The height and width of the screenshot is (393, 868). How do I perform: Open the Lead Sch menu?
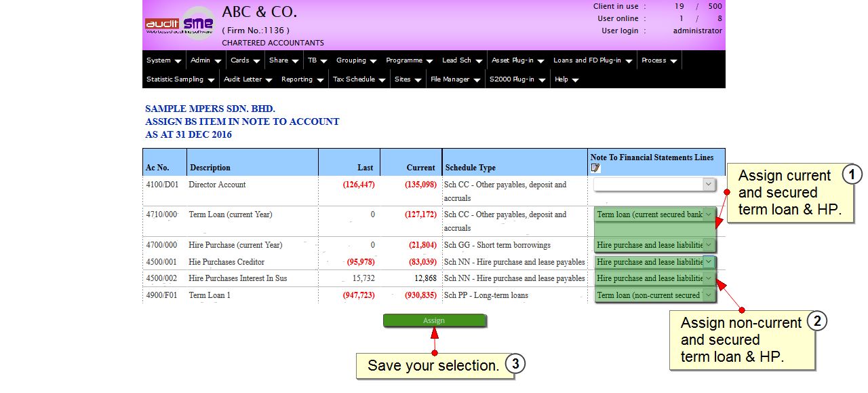tap(461, 60)
